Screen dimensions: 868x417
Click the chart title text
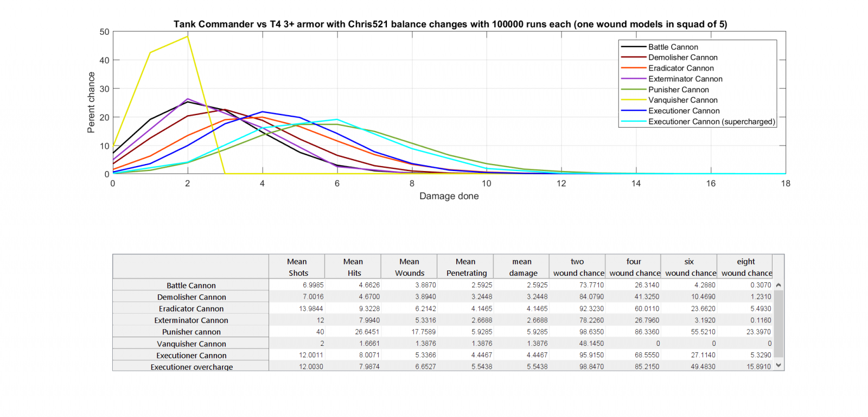(x=450, y=24)
